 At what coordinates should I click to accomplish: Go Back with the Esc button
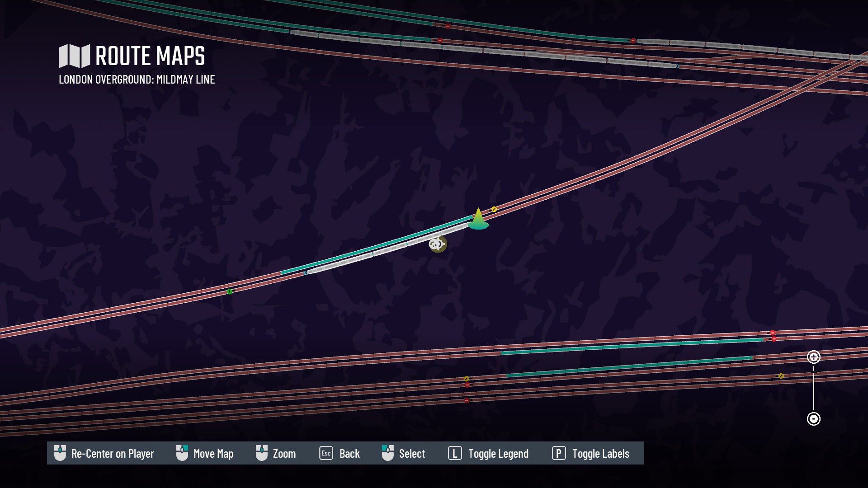coord(340,453)
